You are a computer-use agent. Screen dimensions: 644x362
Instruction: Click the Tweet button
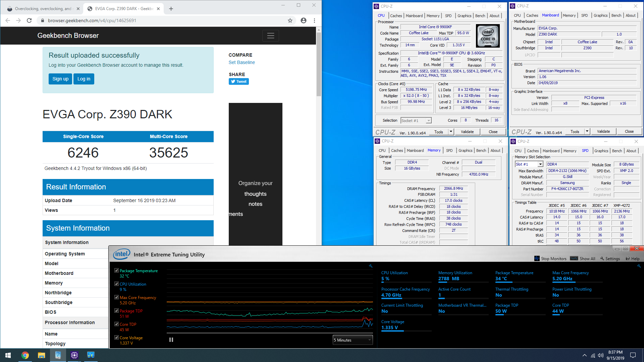pos(239,81)
